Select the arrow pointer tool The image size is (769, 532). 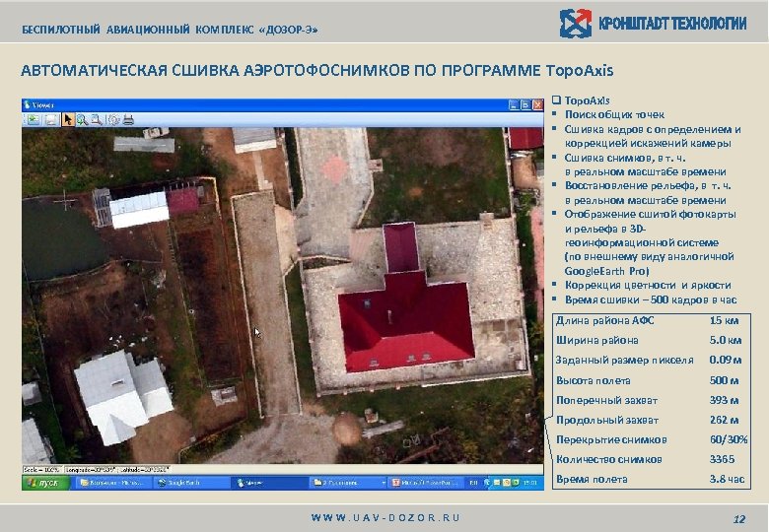click(68, 119)
